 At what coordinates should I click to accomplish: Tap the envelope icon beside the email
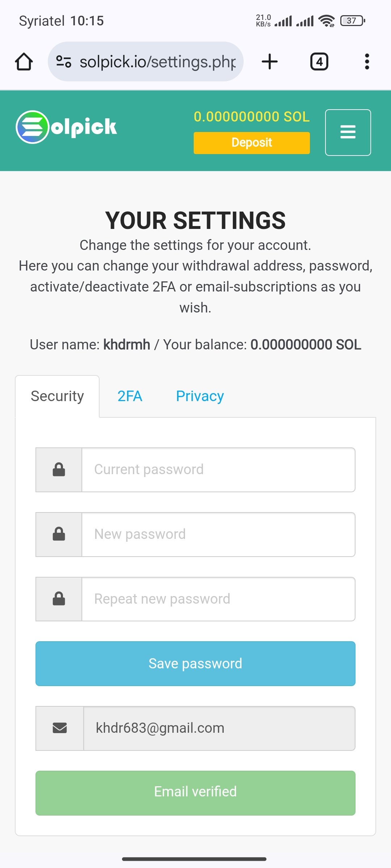pyautogui.click(x=60, y=728)
